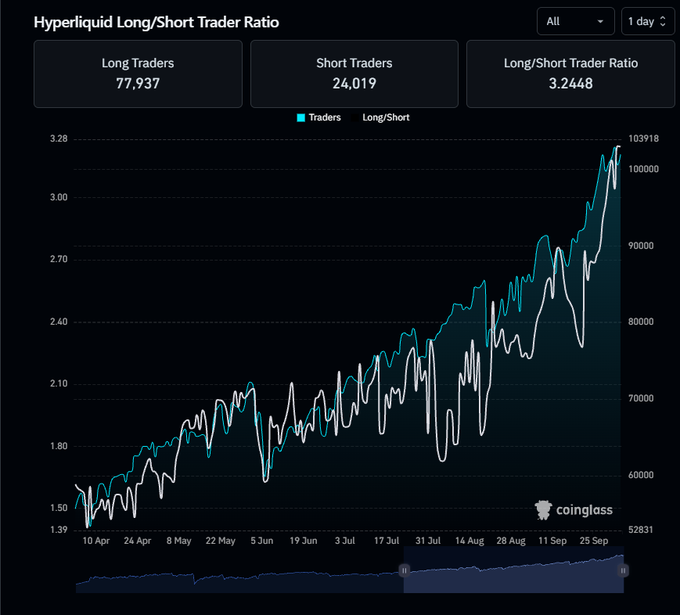The height and width of the screenshot is (615, 680).
Task: Click the 3.00 ratio axis label
Action: click(x=59, y=197)
